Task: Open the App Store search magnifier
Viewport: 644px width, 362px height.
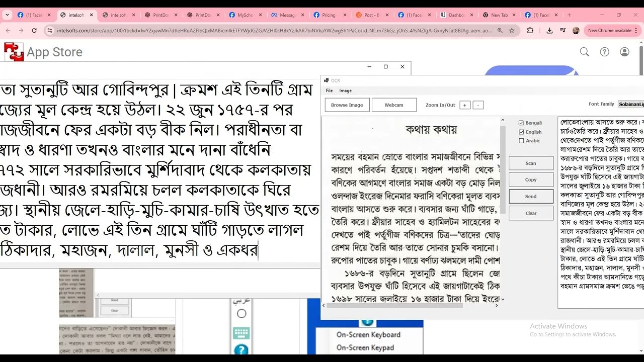Action: (584, 52)
